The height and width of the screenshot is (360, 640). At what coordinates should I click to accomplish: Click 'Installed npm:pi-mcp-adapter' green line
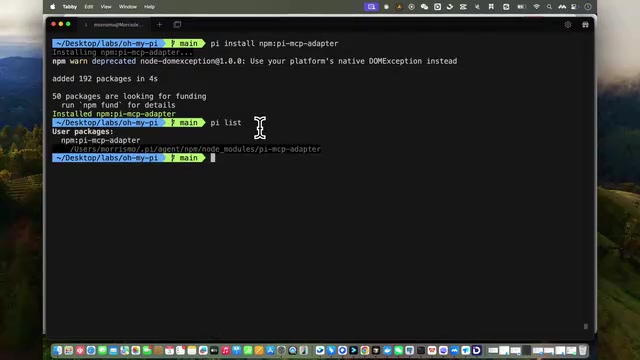coord(114,114)
